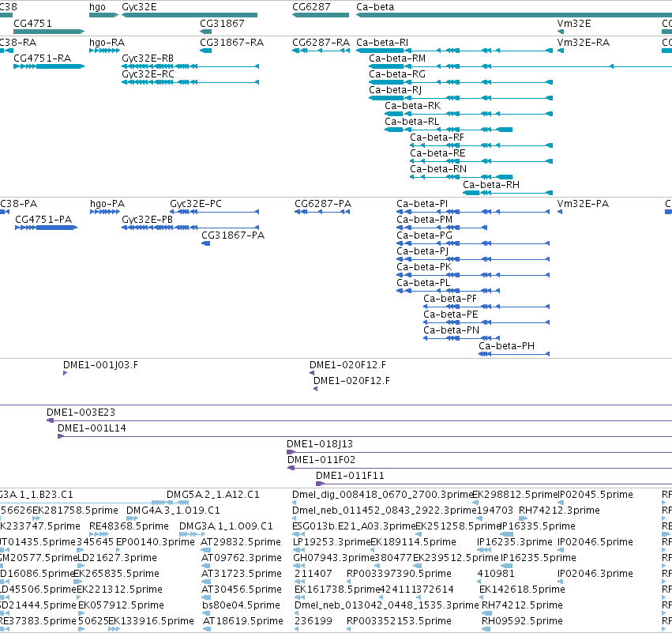Click the DME1-011F11 clone label
The image size is (672, 633).
click(350, 476)
